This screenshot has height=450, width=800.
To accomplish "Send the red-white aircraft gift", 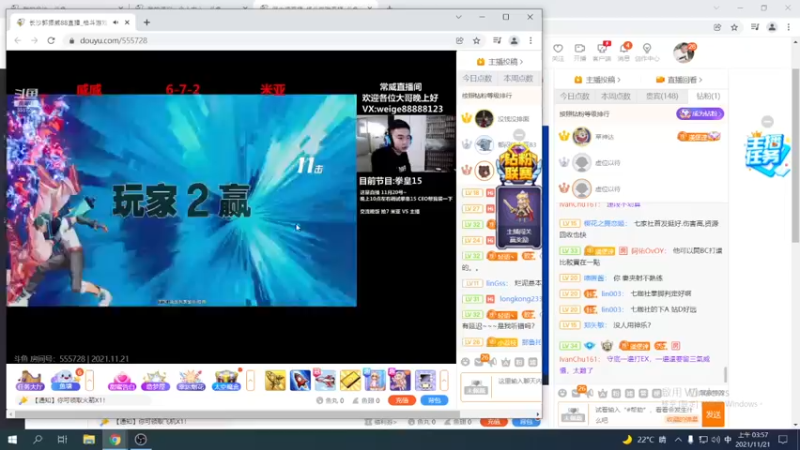I will point(325,381).
